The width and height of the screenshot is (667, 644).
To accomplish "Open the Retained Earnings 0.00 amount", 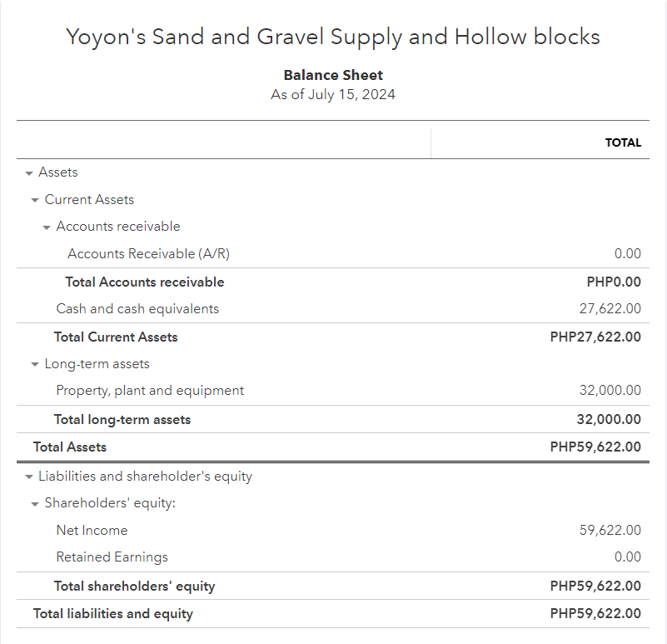I will pos(627,557).
